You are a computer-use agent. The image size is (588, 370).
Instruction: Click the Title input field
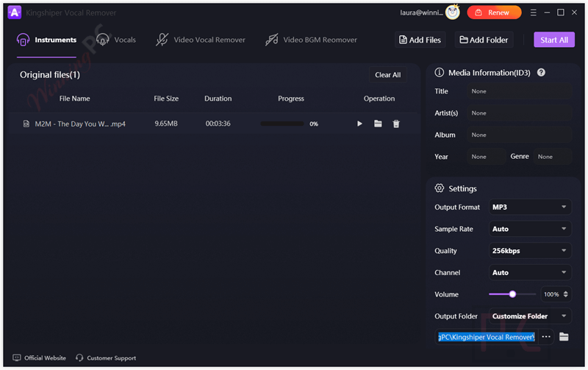[x=520, y=91]
